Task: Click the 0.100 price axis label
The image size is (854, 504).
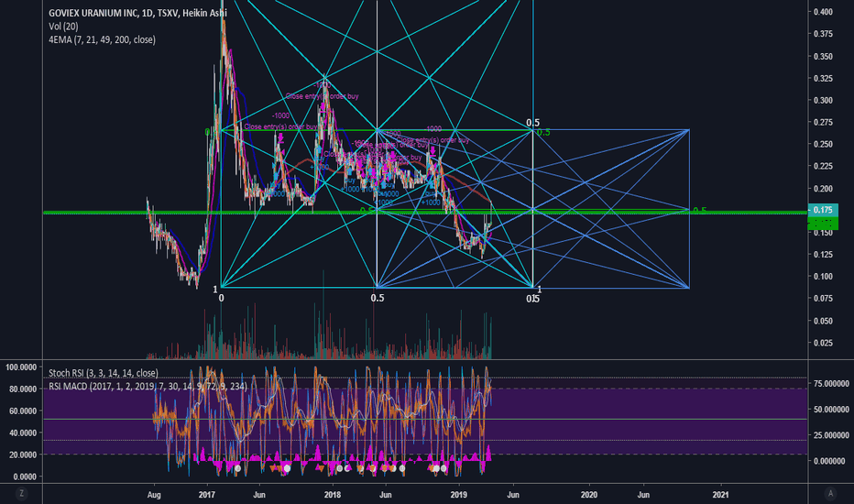Action: (x=823, y=276)
